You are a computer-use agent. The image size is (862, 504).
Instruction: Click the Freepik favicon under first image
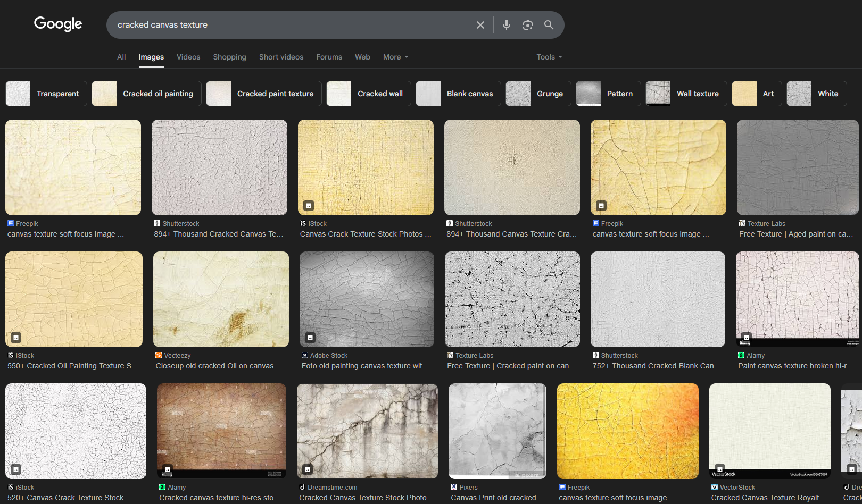coord(11,224)
